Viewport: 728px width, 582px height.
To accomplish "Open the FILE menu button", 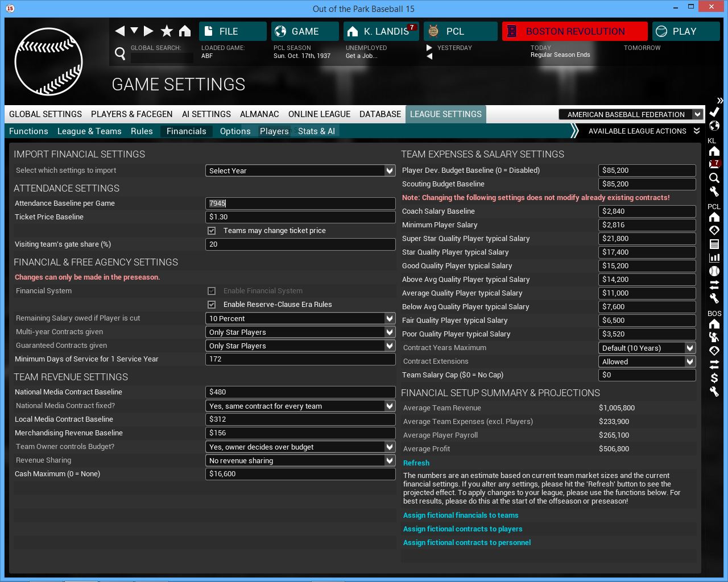I will [233, 31].
